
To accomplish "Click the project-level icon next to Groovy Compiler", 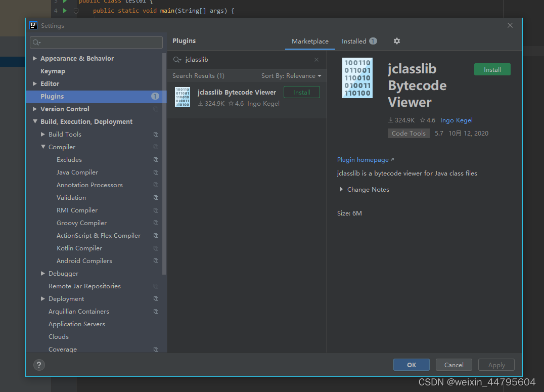I will (156, 223).
